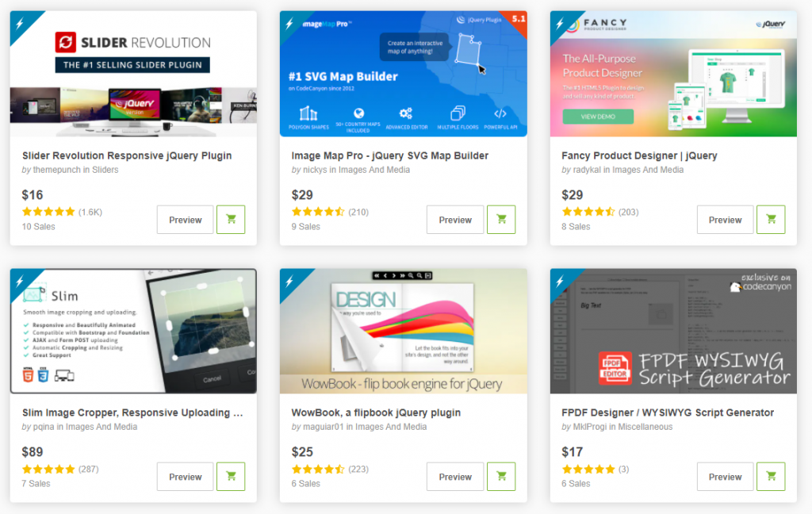Select the '7 Sales' text

coord(36,483)
